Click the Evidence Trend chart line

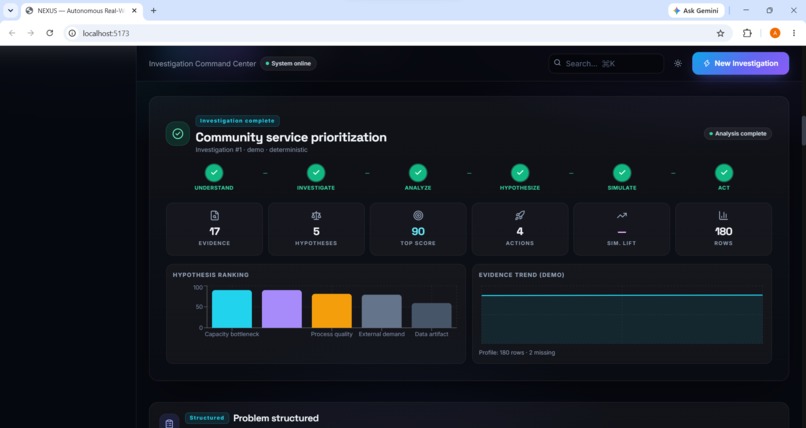click(x=622, y=295)
